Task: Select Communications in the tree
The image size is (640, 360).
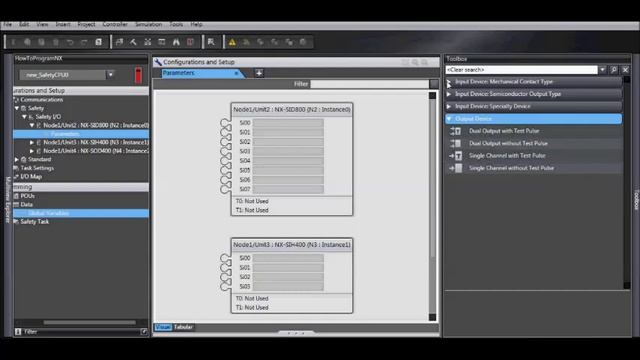Action: point(42,100)
